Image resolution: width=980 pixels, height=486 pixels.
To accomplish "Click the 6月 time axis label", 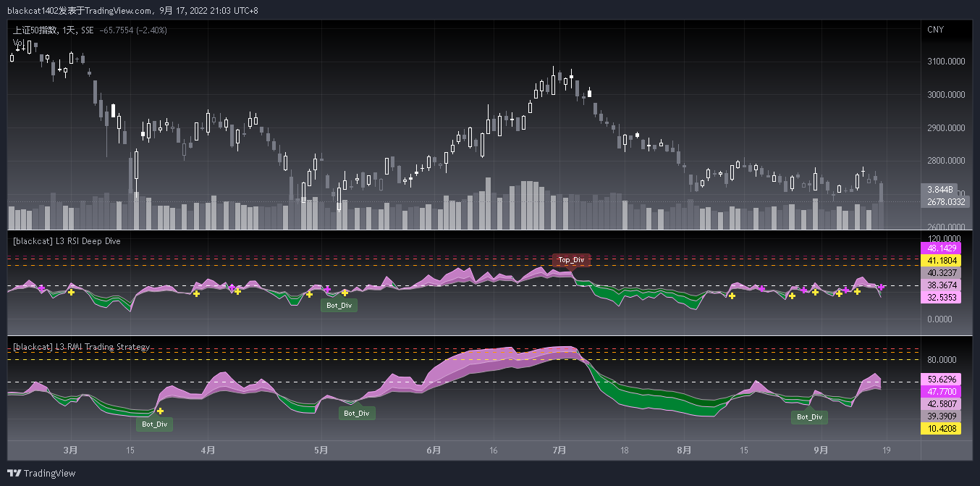I will tap(434, 451).
